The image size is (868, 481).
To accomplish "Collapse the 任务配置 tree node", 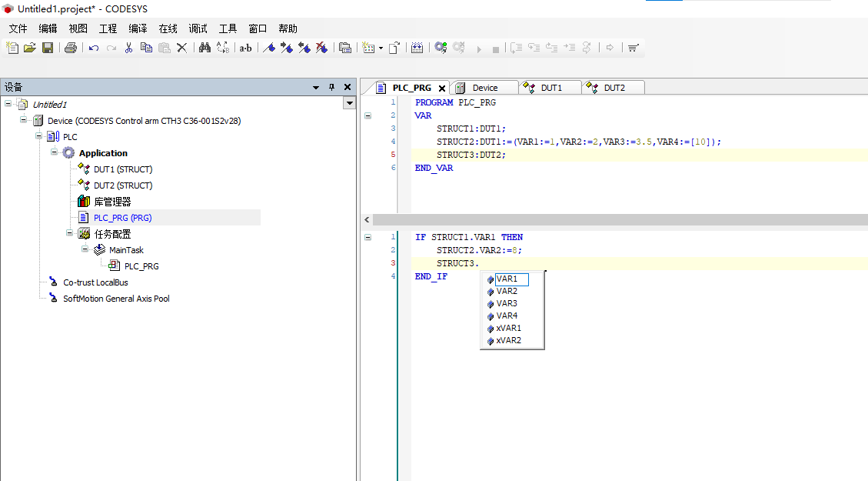I will pos(70,232).
